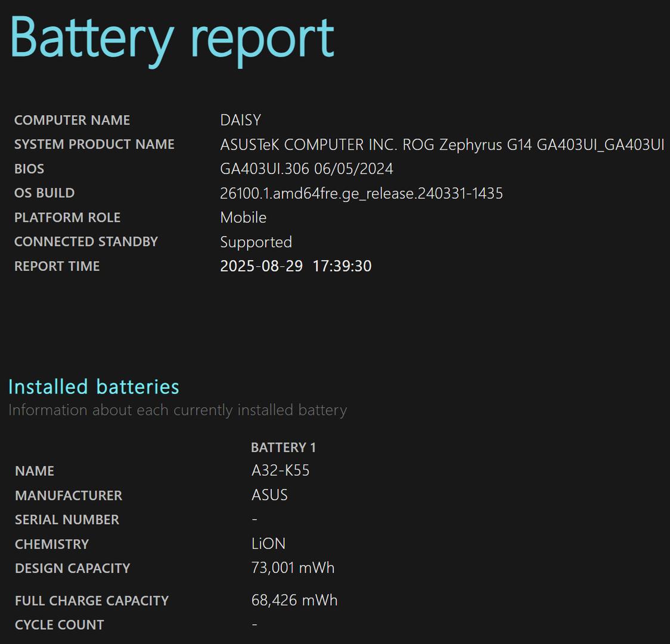
Task: Select the 'CYCLE COUNT' label
Action: coord(60,625)
